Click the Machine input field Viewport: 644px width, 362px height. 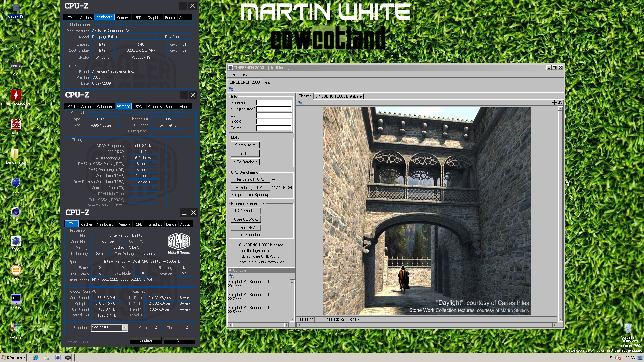[x=274, y=103]
